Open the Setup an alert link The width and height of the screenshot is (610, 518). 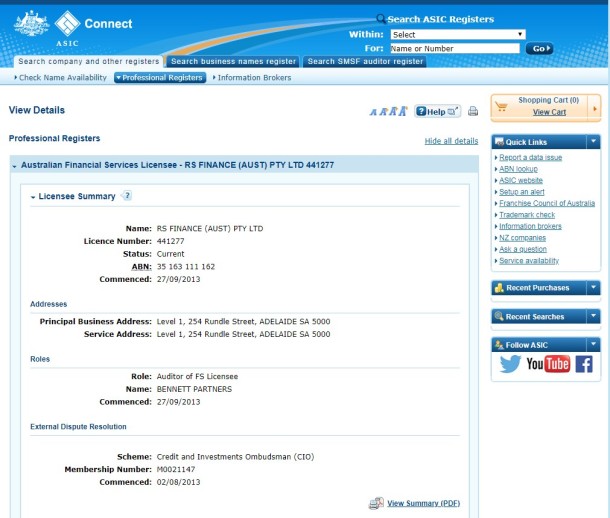coord(522,192)
